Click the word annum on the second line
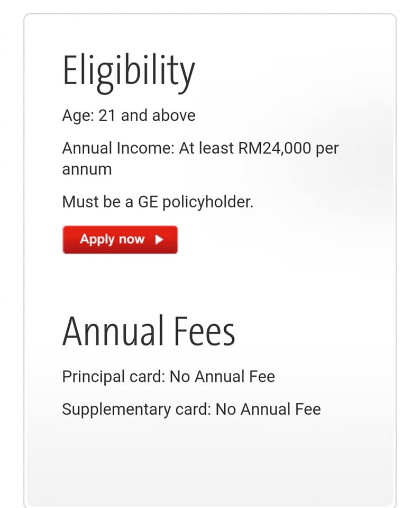420x508 pixels. tap(87, 169)
